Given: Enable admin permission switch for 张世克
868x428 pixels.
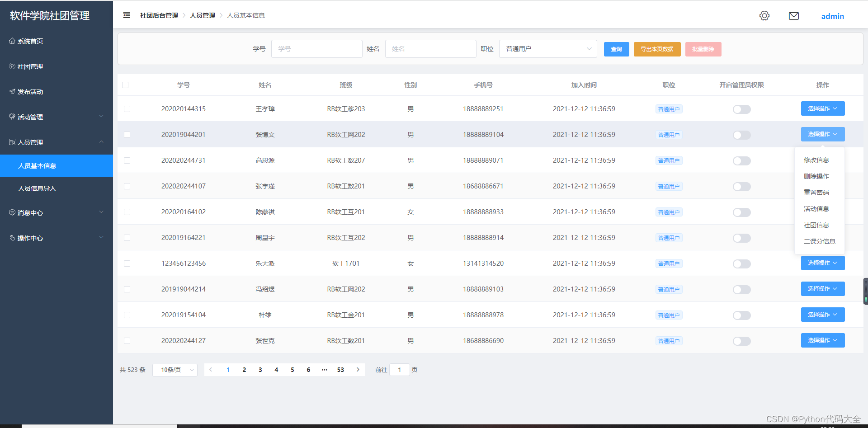Looking at the screenshot, I should 742,341.
